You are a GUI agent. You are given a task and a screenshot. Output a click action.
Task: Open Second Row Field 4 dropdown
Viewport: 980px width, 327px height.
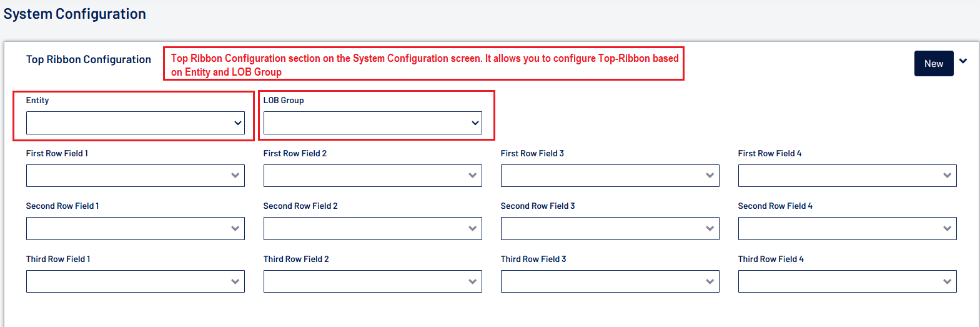click(847, 229)
